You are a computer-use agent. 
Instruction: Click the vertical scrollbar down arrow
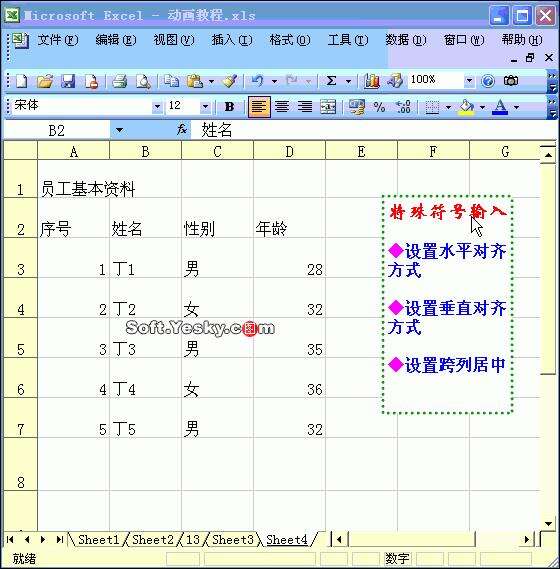(548, 524)
